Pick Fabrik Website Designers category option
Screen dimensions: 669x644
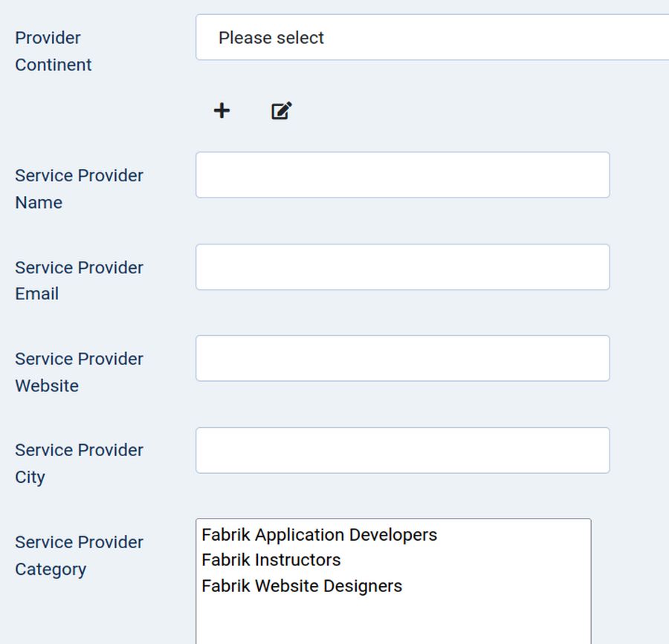point(302,586)
